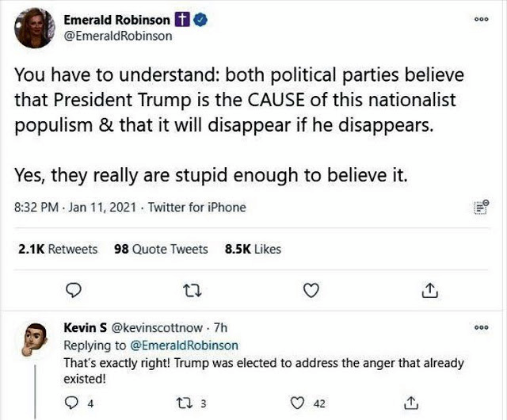Viewport: 507px width, 420px height.
Task: View the 98 Quote Tweets
Action: tap(161, 249)
